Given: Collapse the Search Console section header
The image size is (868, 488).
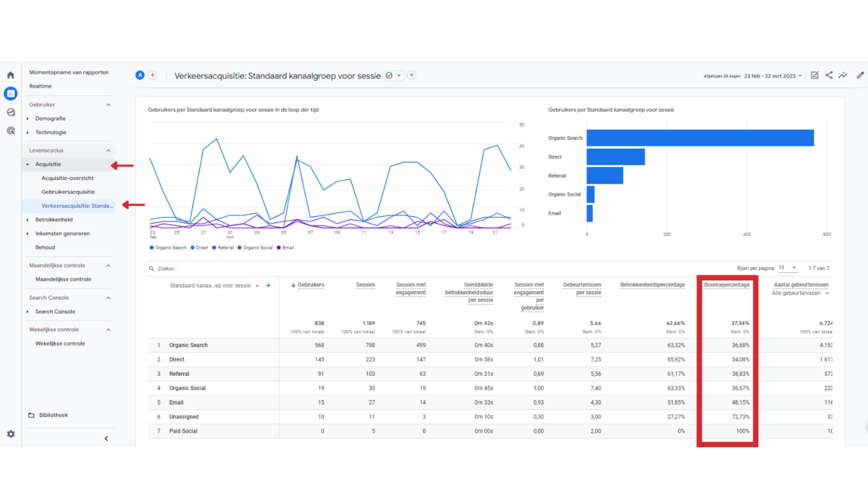Looking at the screenshot, I should 108,298.
